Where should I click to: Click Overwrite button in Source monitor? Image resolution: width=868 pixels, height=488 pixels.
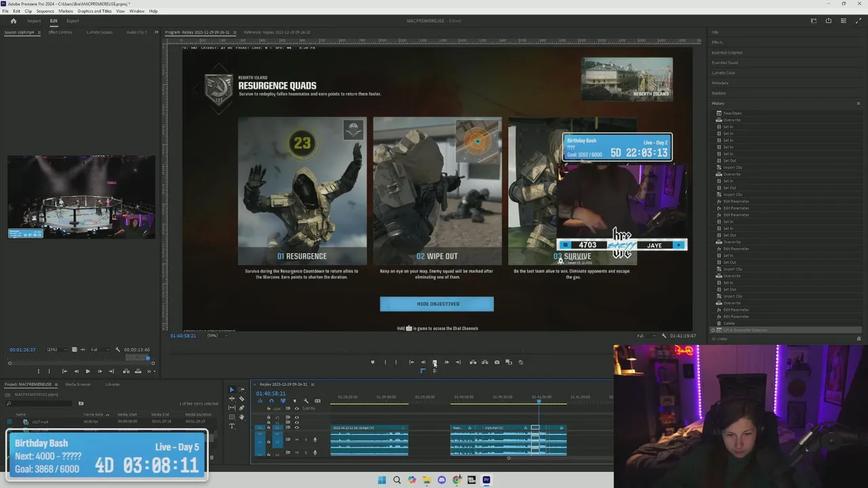pos(138,371)
